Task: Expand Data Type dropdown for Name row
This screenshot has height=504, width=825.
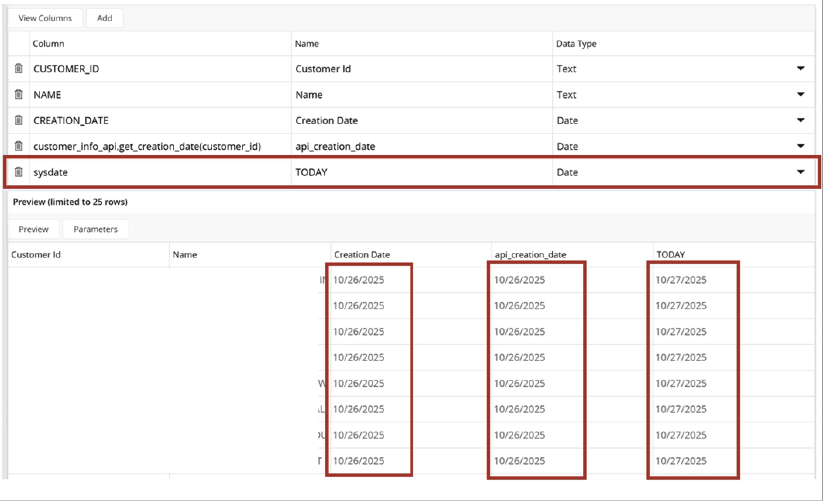Action: pyautogui.click(x=800, y=94)
